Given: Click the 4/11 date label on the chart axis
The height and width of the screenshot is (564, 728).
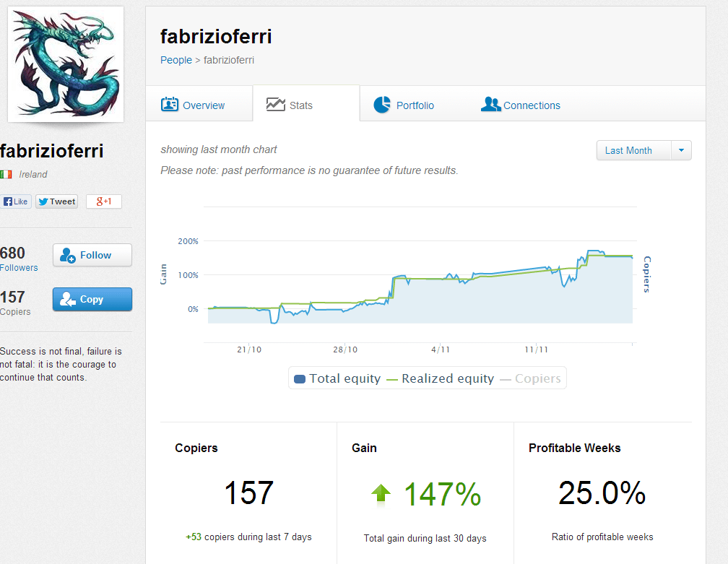Looking at the screenshot, I should click(441, 350).
